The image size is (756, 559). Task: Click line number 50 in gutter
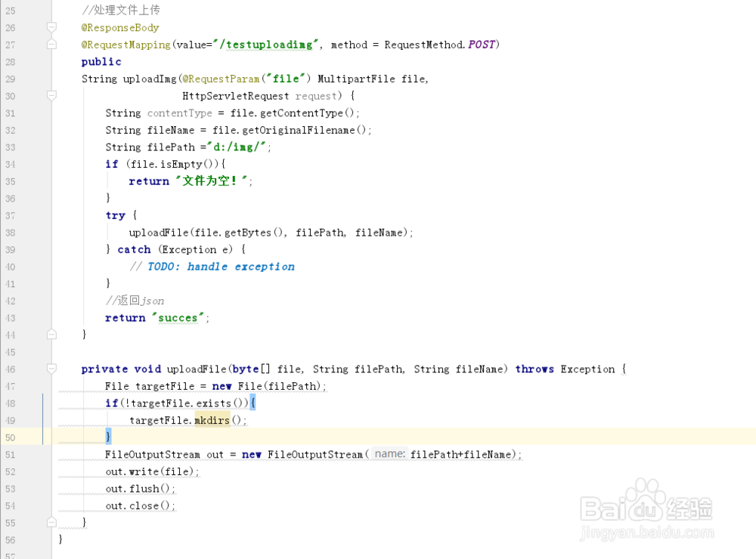point(10,437)
